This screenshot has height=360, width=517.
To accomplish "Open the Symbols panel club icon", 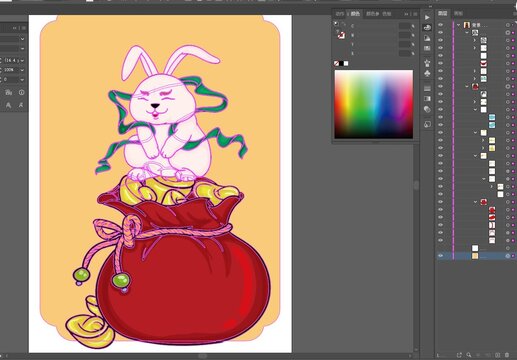I will pyautogui.click(x=427, y=73).
